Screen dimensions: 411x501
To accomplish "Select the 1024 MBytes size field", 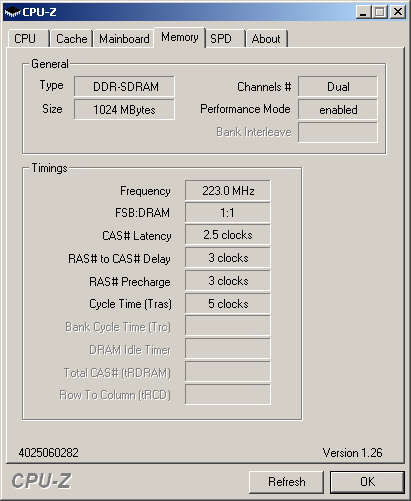I will [124, 110].
